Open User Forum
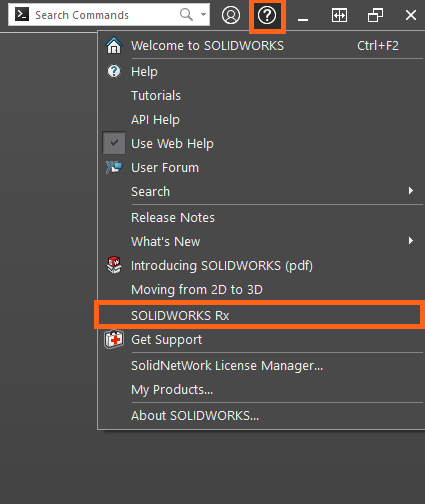425x504 pixels. click(x=261, y=168)
